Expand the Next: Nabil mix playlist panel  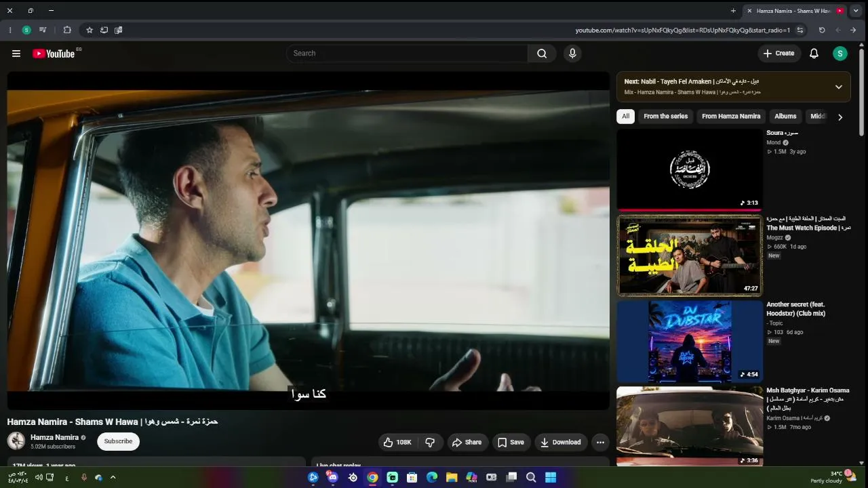pos(839,87)
